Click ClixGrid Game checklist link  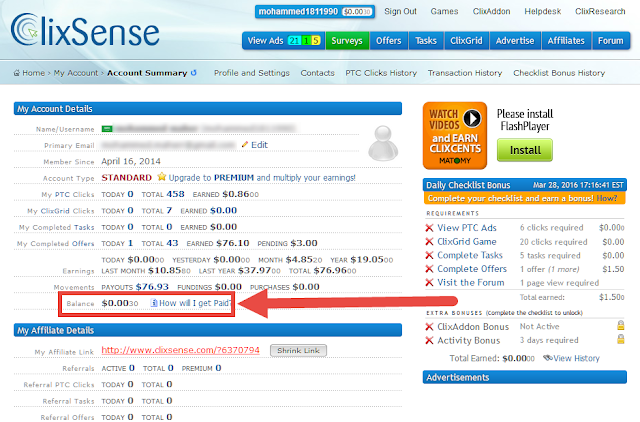pos(467,242)
